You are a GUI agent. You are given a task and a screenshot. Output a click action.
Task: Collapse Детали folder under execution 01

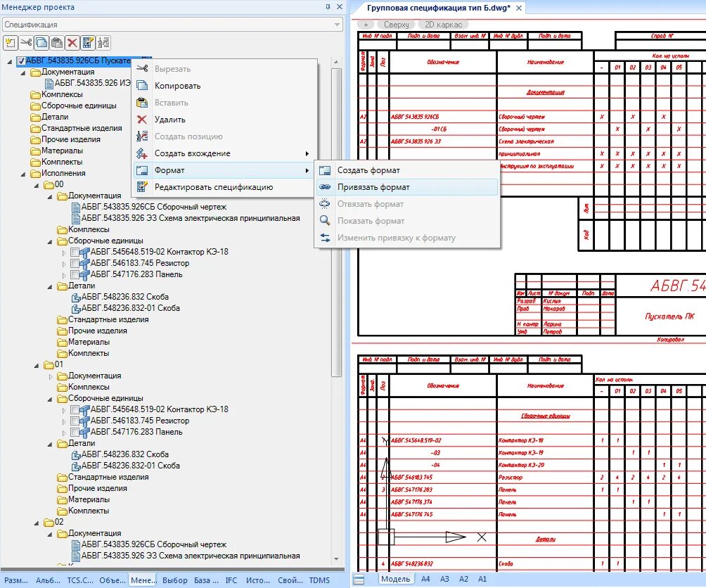50,445
